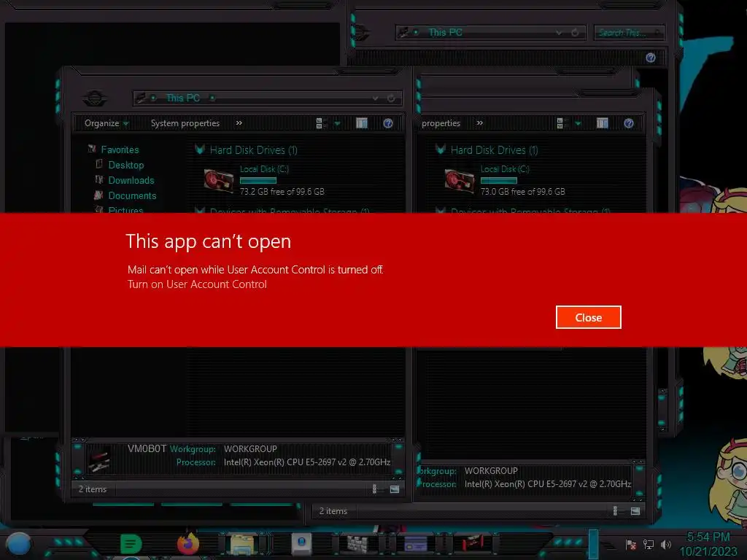Select Favorites in navigation pane
This screenshot has height=560, width=747.
tap(120, 149)
